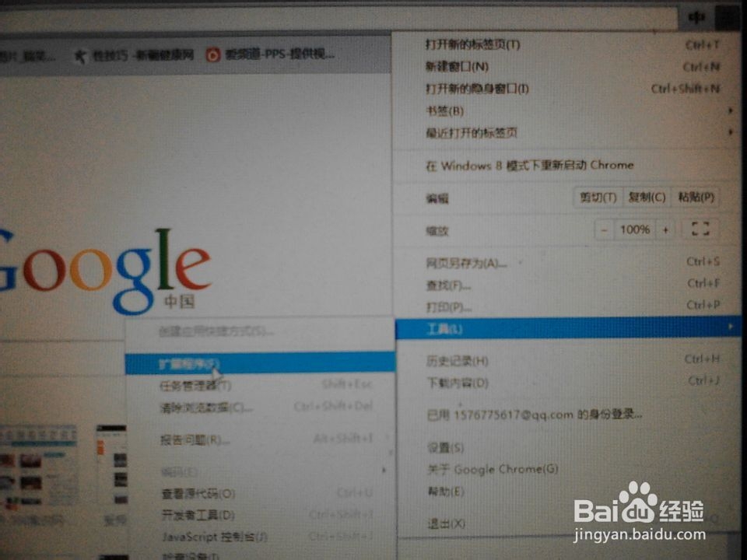Click the signed-in qq.com account entry
Image resolution: width=747 pixels, height=560 pixels.
(x=566, y=415)
